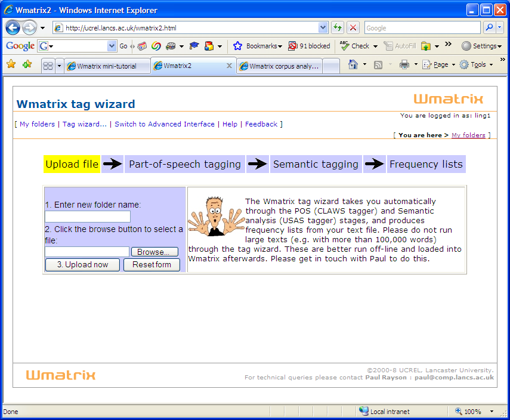Click the new folder name text field
Screen dimensions: 510x420
point(88,217)
